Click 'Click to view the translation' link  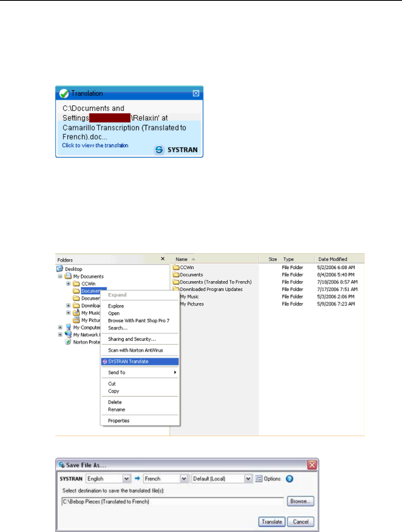click(95, 145)
